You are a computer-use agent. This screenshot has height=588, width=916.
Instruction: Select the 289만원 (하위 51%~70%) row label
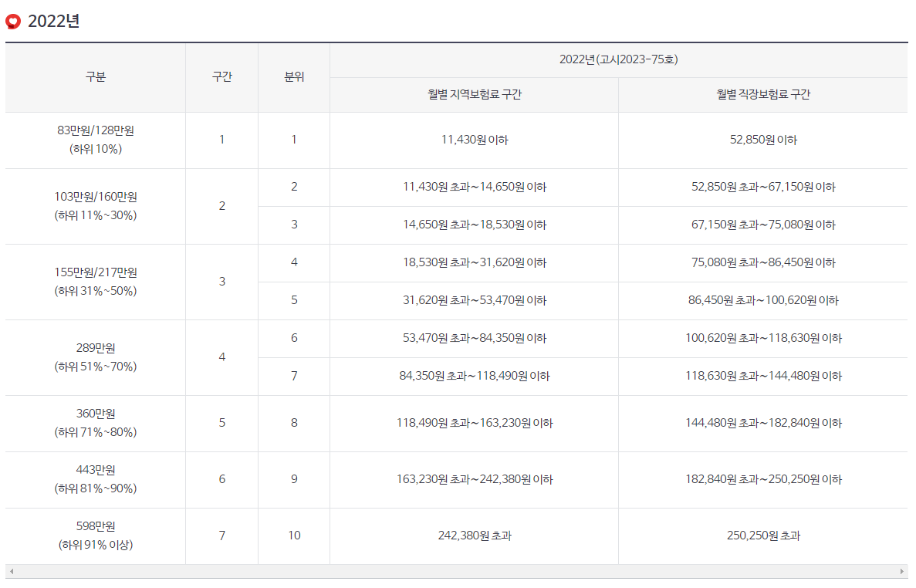(94, 357)
